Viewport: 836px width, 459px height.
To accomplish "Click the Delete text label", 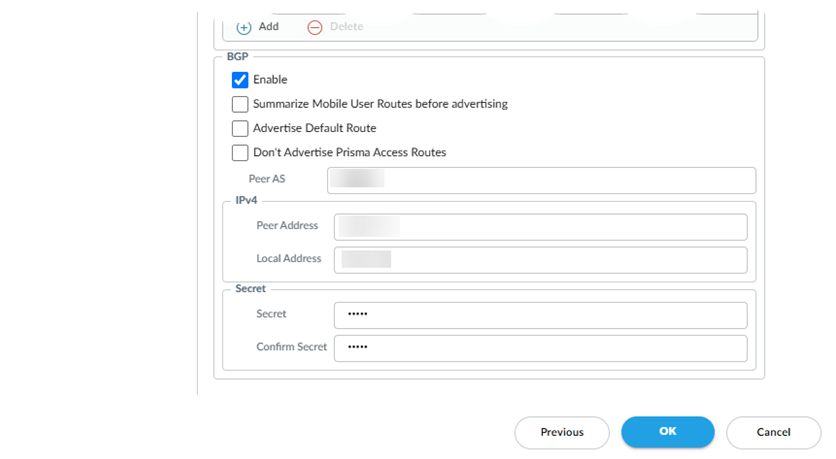I will tap(346, 27).
